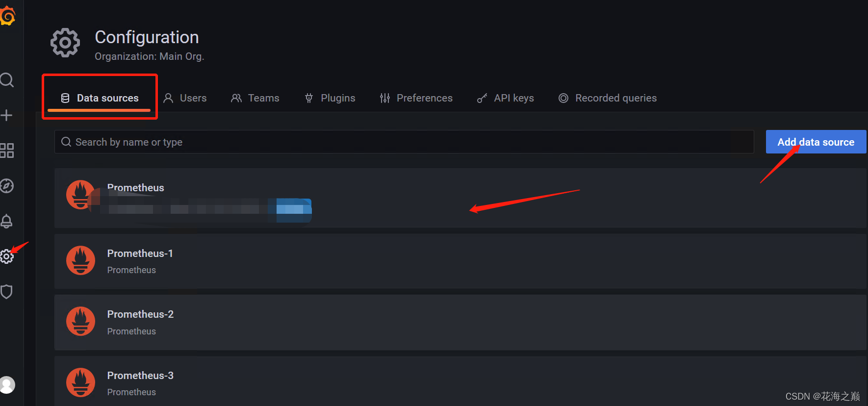The height and width of the screenshot is (406, 868).
Task: Click the Prometheus type label under Prometheus-1
Action: coord(131,270)
